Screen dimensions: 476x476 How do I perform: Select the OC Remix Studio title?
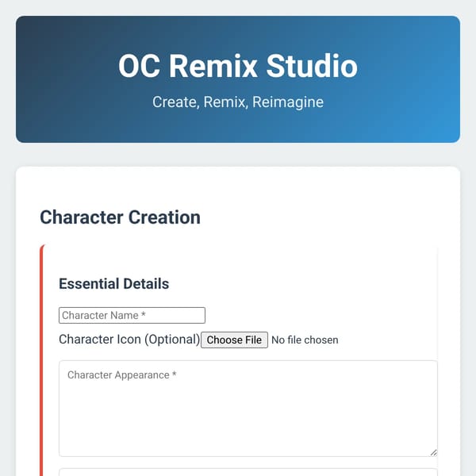point(238,66)
